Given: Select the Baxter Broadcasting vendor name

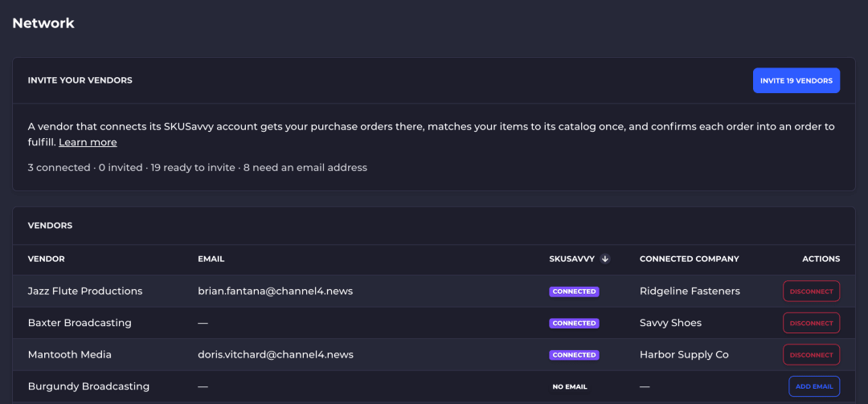Looking at the screenshot, I should pyautogui.click(x=80, y=323).
